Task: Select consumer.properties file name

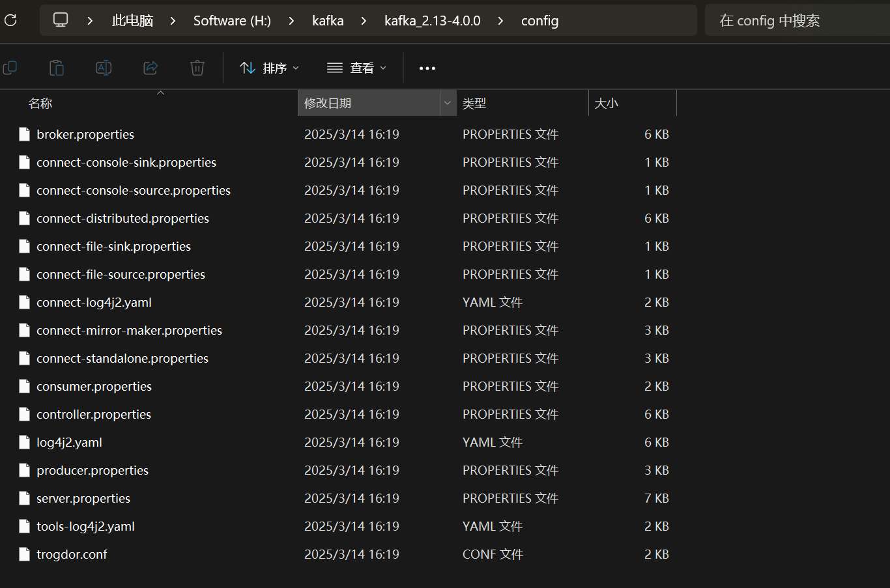Action: tap(94, 386)
